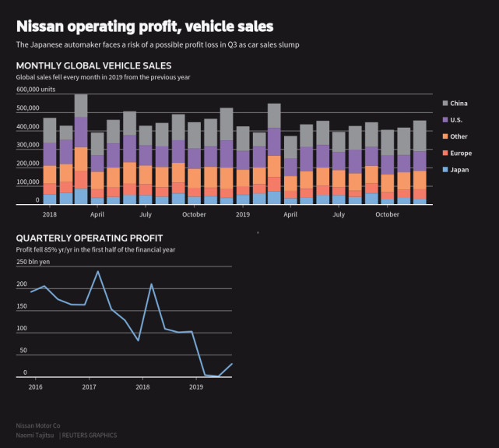Click the 'October' label in 2019

coord(387,214)
